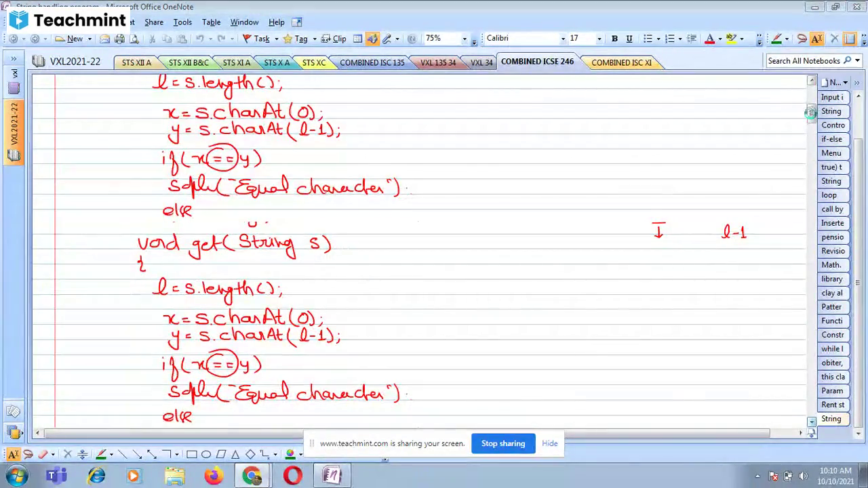Select the Pen tool in the top toolbar

[776, 39]
